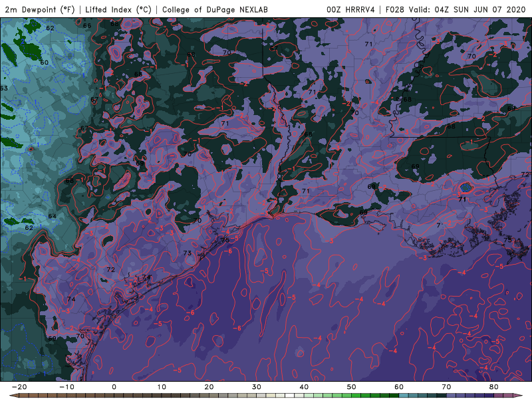Click the "00Z HRRRV4" model run label

[350, 9]
